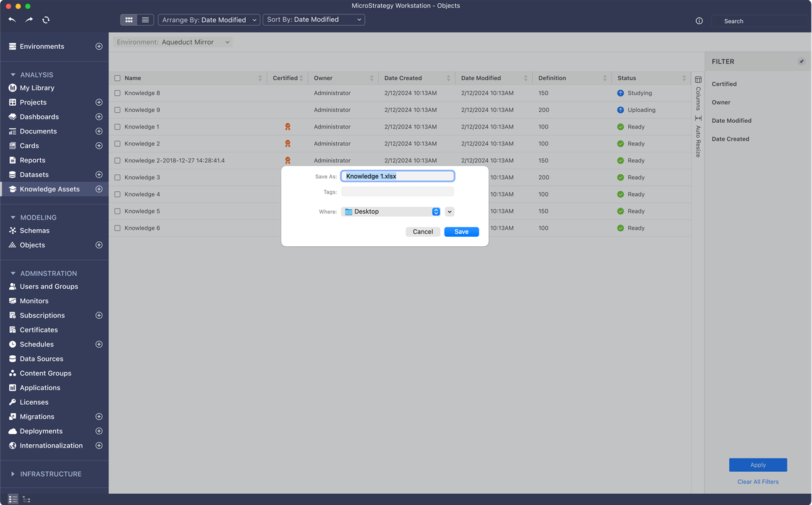Switch to list view icon
The height and width of the screenshot is (505, 812).
145,20
